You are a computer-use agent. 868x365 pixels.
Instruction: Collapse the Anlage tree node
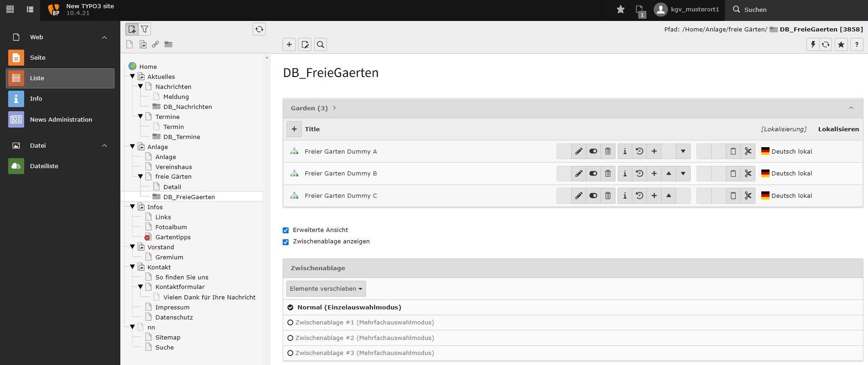133,147
